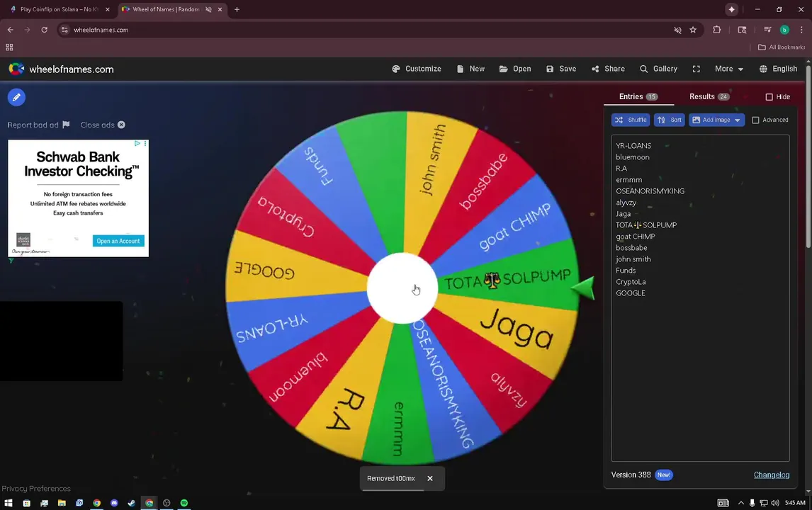Switch to the Entries tab
The image size is (812, 510).
tap(638, 97)
